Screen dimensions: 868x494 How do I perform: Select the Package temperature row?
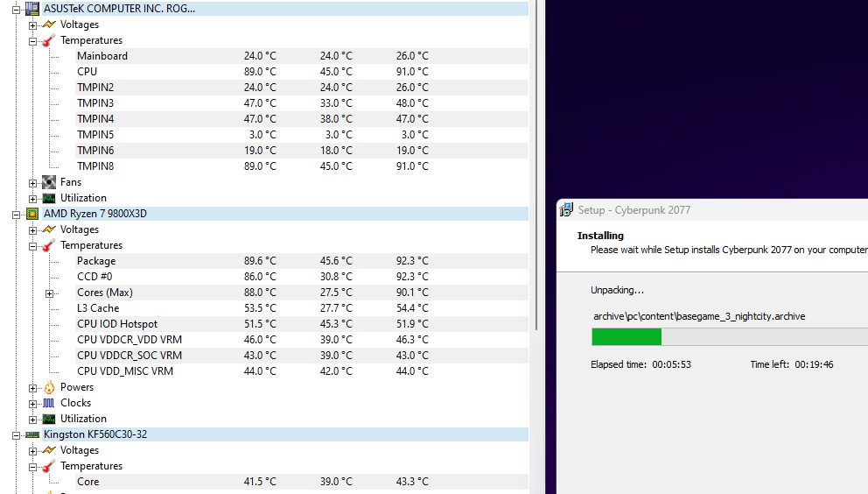pyautogui.click(x=302, y=261)
